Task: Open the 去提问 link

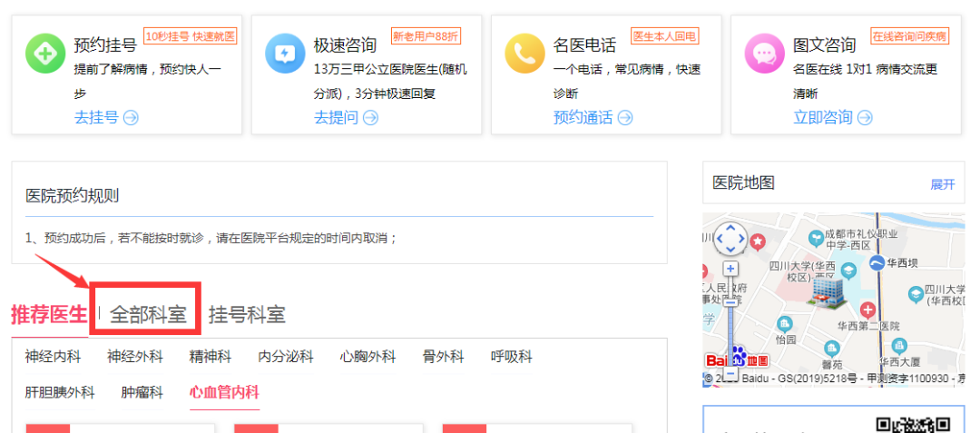Action: [337, 117]
